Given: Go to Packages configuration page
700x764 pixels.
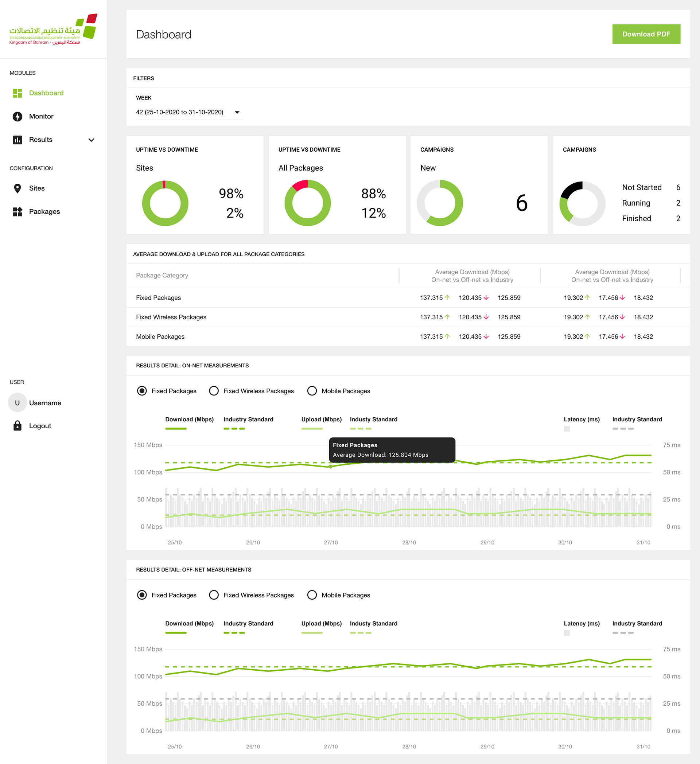Looking at the screenshot, I should click(x=44, y=212).
